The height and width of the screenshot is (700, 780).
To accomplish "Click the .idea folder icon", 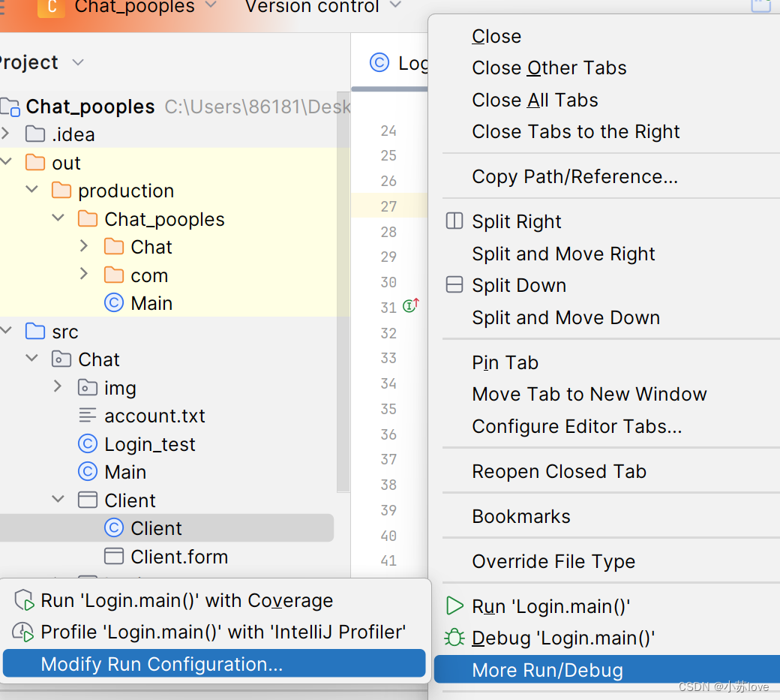I will pyautogui.click(x=34, y=134).
